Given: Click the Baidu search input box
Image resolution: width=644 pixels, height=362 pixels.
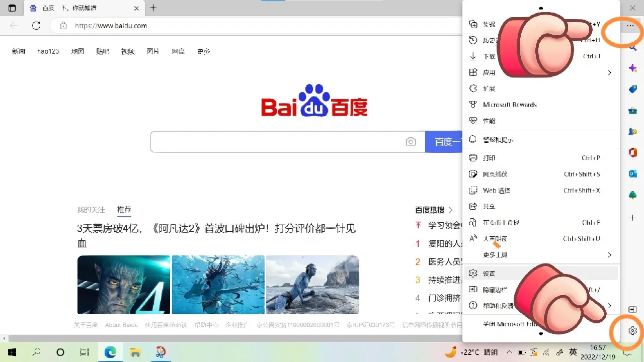Looking at the screenshot, I should coord(287,142).
